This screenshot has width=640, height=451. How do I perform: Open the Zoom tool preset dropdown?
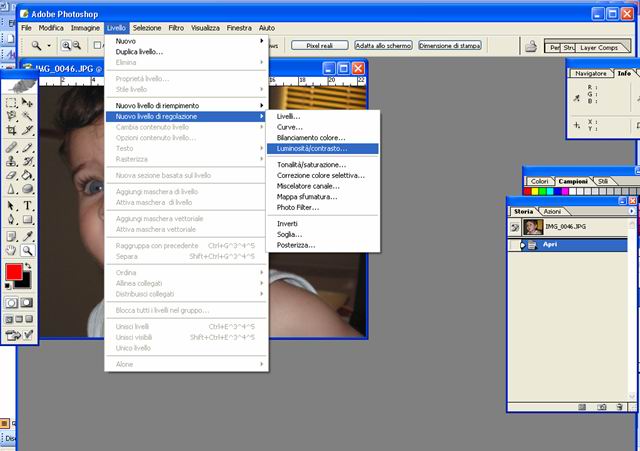tap(47, 46)
